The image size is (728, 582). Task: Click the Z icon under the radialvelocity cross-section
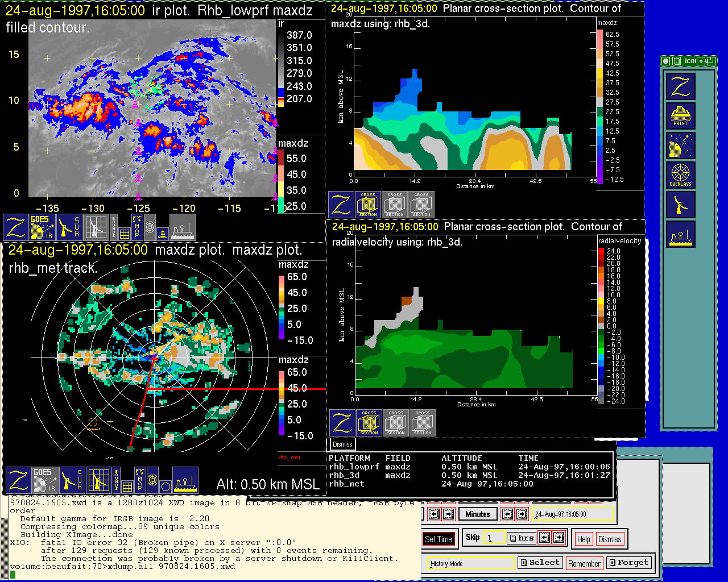pyautogui.click(x=342, y=423)
